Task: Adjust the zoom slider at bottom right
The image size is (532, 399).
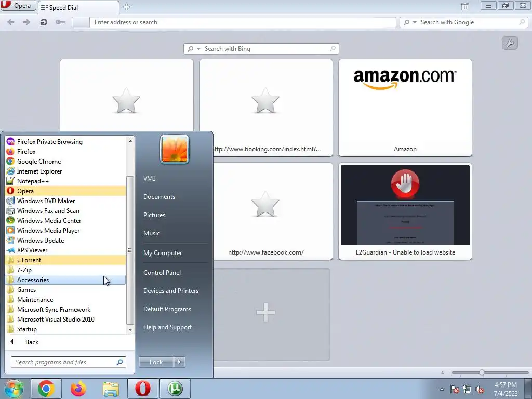Action: (x=482, y=373)
